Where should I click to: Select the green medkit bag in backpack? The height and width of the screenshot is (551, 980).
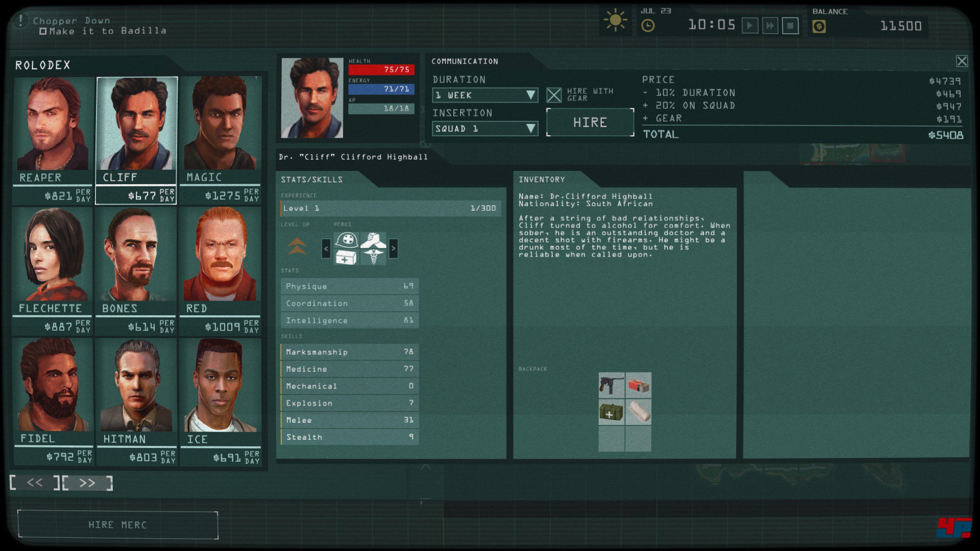[x=611, y=412]
